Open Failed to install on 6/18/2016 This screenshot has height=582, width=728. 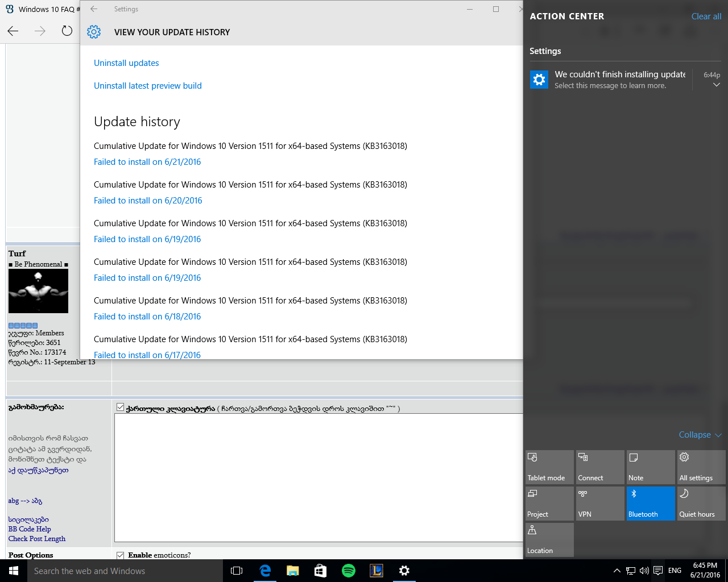(x=147, y=317)
